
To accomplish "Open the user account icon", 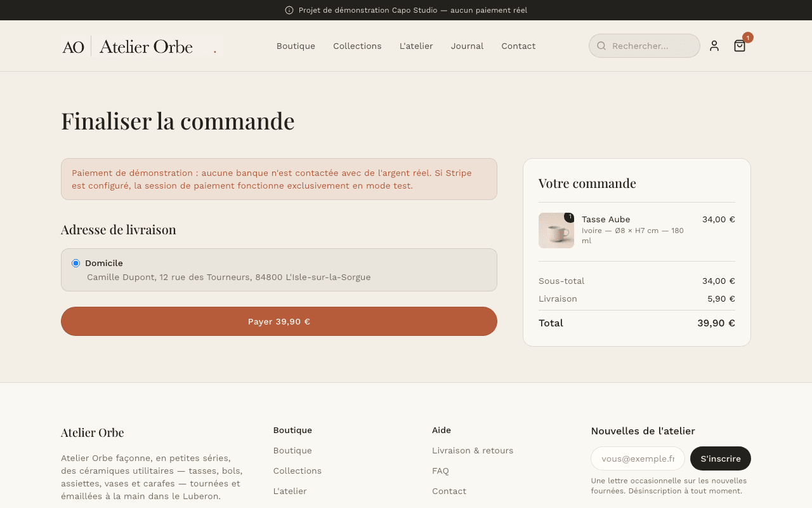I will (714, 46).
